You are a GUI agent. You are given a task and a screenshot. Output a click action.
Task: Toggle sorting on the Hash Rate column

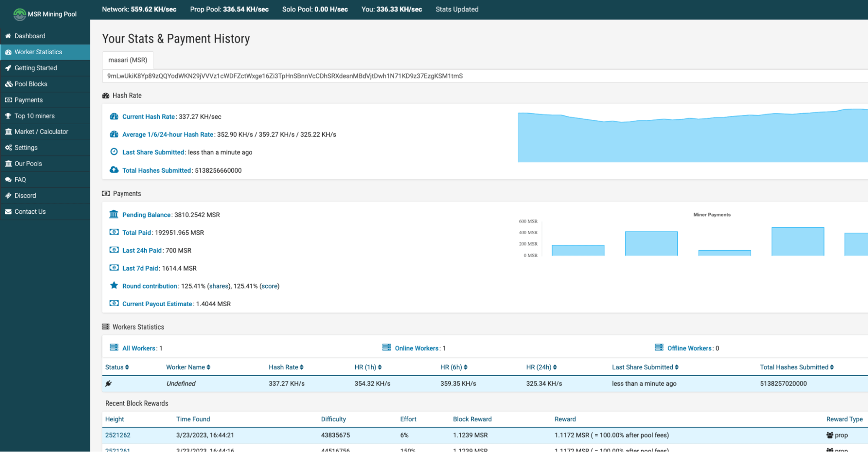(303, 367)
